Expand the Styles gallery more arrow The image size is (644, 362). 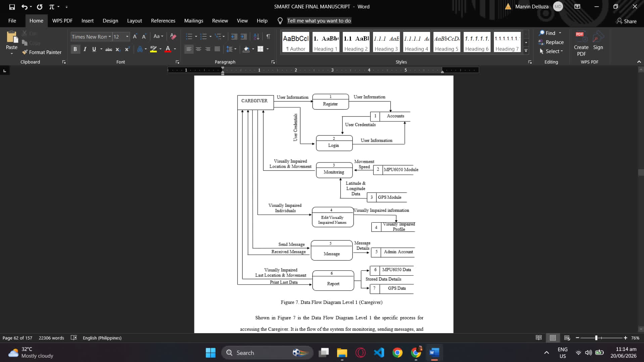point(526,51)
